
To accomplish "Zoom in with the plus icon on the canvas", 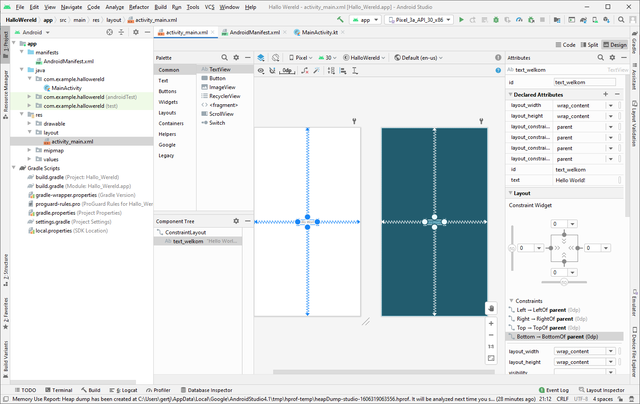I will coord(491,323).
